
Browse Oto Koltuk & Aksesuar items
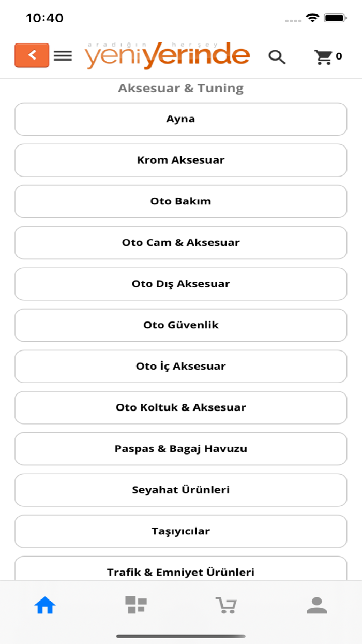[180, 407]
